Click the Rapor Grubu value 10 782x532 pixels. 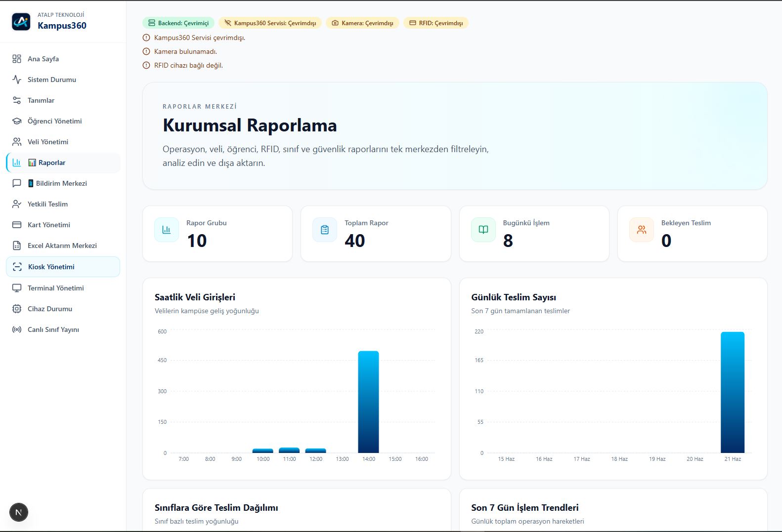(x=197, y=241)
